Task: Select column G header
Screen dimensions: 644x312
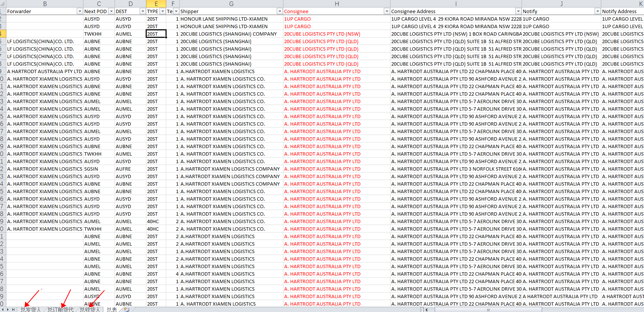Action: tap(231, 4)
